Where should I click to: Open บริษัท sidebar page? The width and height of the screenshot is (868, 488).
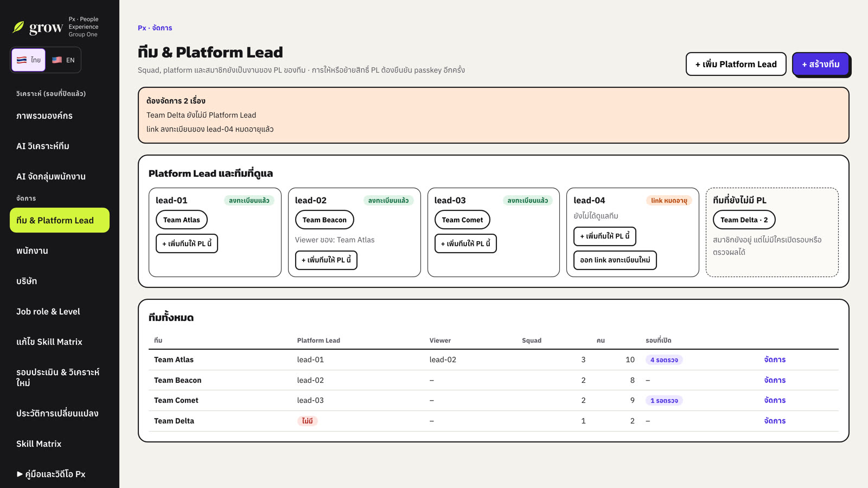60,281
